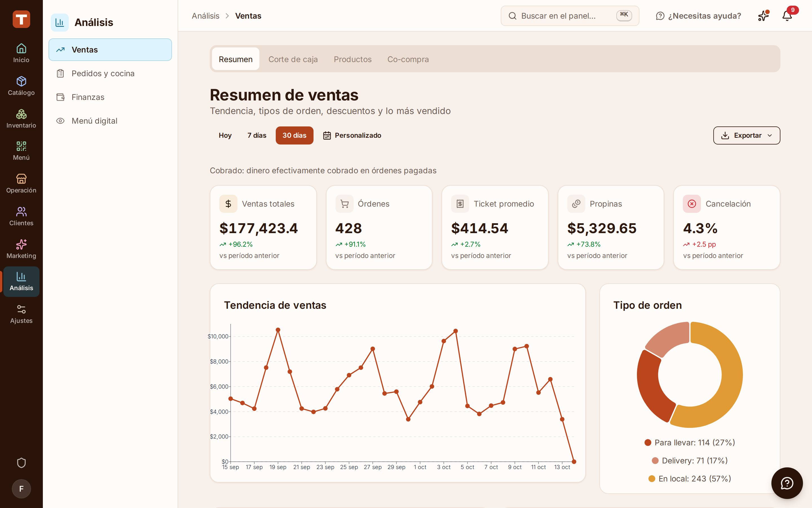
Task: Open Menú digital submenu item
Action: (x=110, y=121)
